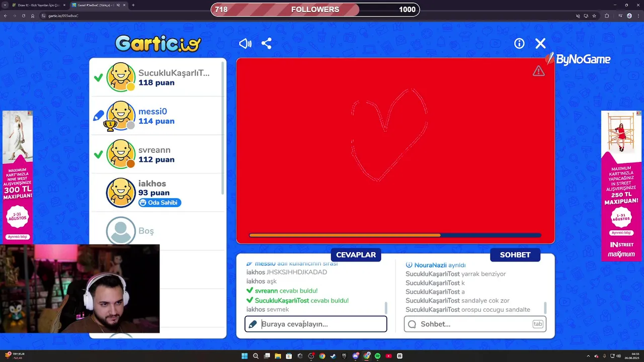This screenshot has height=362, width=644.
Task: Click the report drawing warning triangle
Action: click(x=538, y=71)
